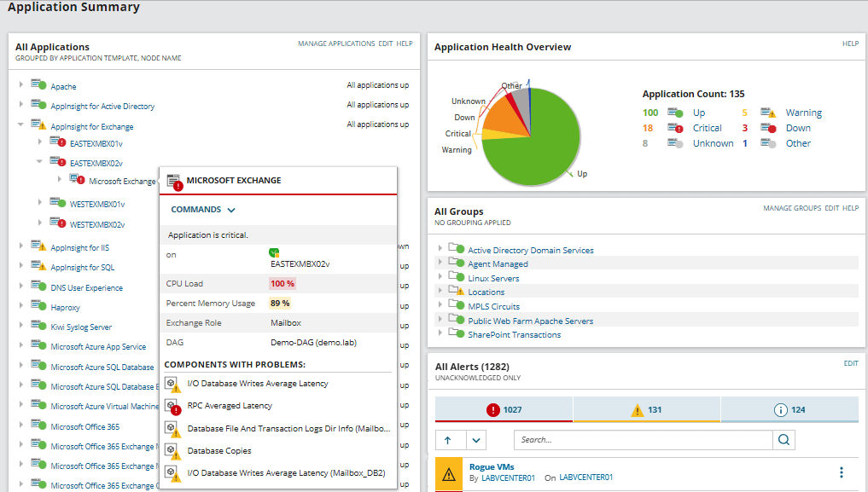The image size is (868, 492).
Task: Click MANAGE GROUPS in All Groups
Action: (x=792, y=208)
